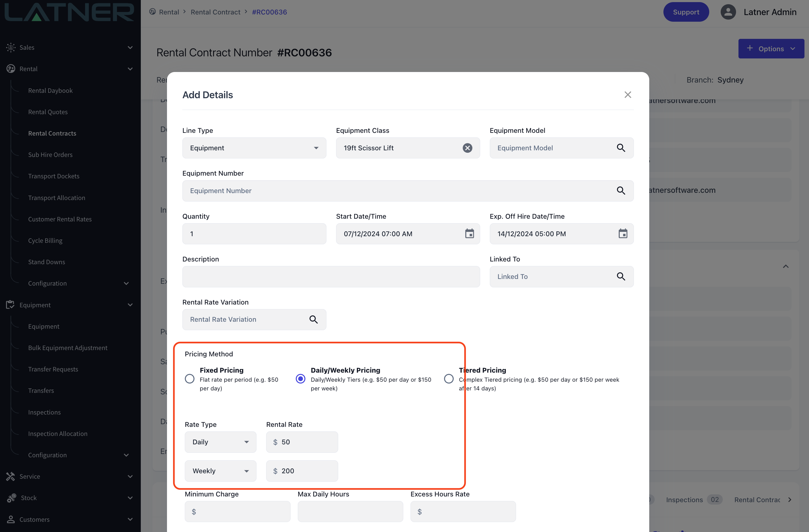Click the Quantity input field
Viewport: 809px width, 532px height.
coord(254,234)
